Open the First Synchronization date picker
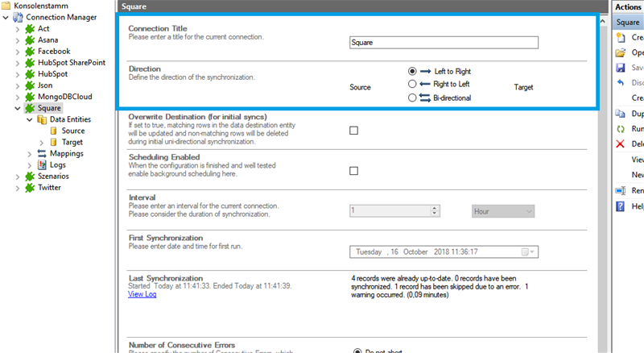Screen dimensions: 644x353 (528, 252)
